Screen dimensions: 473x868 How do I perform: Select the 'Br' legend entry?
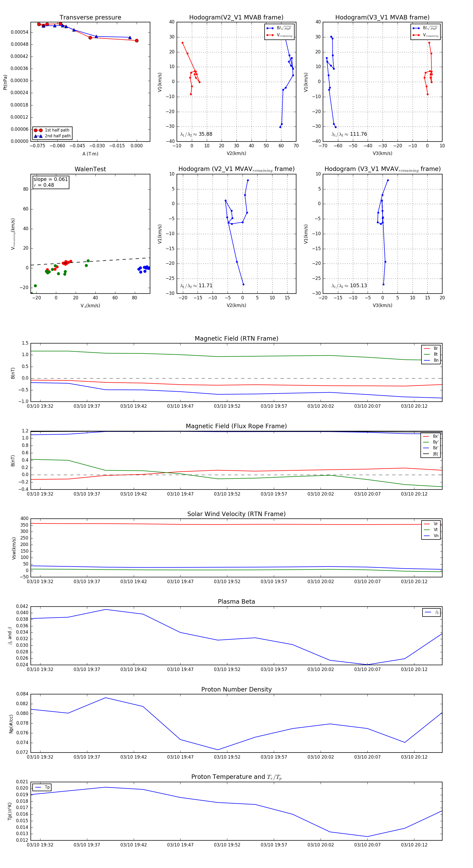point(431,349)
